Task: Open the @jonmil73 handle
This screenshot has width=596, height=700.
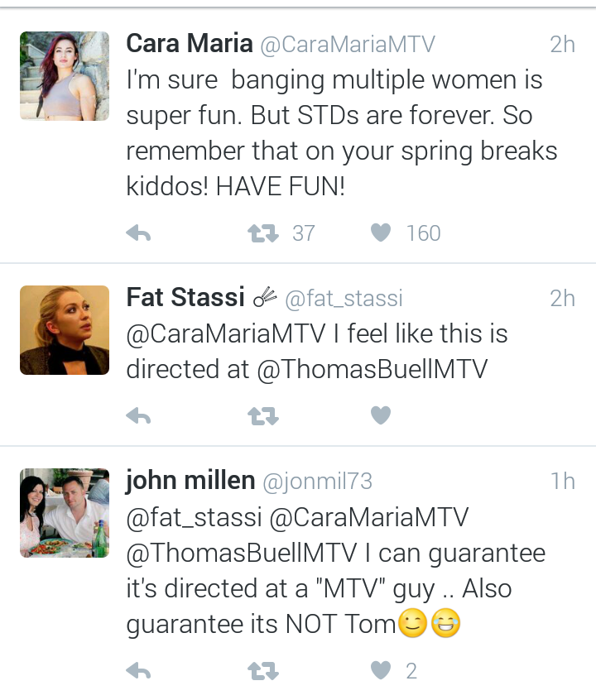Action: click(x=318, y=482)
